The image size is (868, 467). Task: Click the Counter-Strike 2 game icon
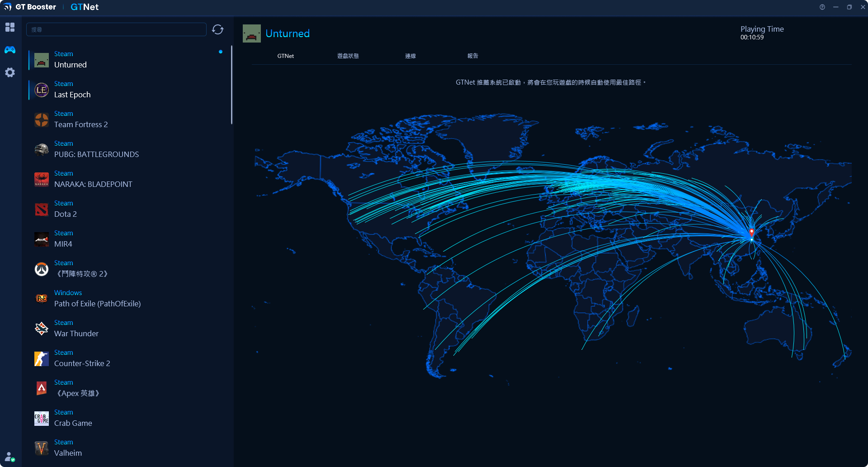(x=42, y=359)
